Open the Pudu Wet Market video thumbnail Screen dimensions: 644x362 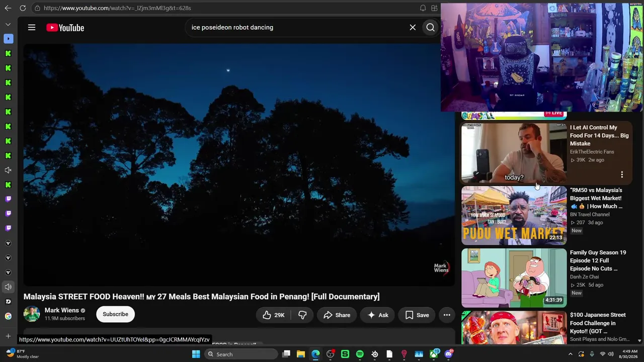[x=514, y=216]
